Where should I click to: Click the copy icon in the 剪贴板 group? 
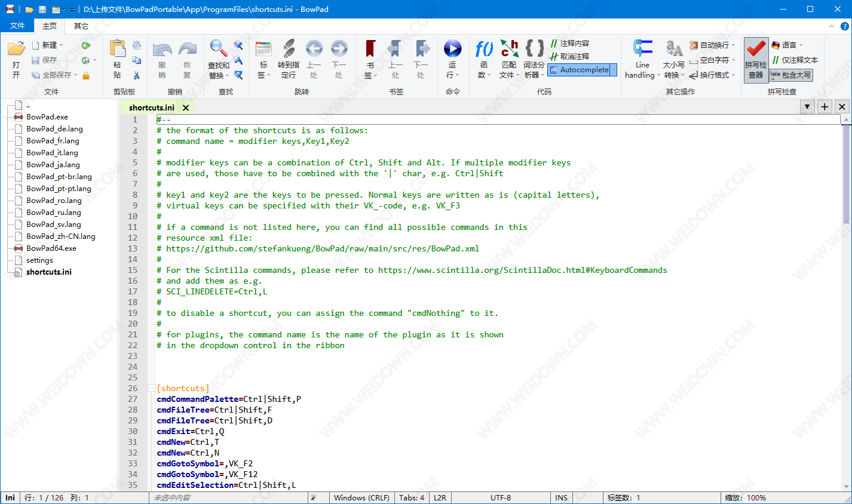[137, 60]
